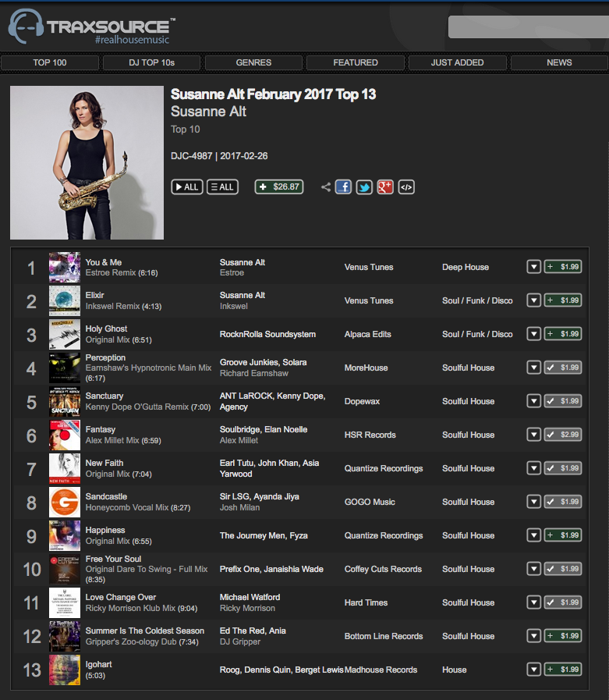
Task: Add Happiness to cart
Action: (562, 535)
